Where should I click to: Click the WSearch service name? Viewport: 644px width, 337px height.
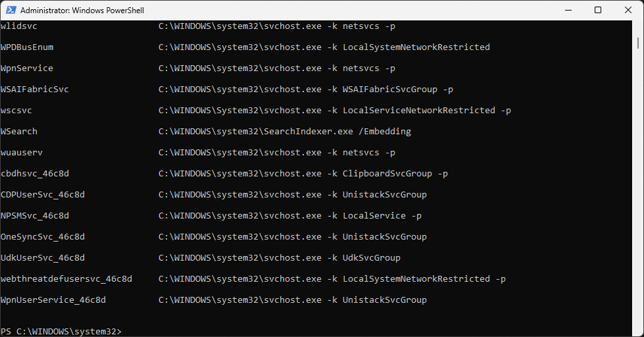pos(19,132)
